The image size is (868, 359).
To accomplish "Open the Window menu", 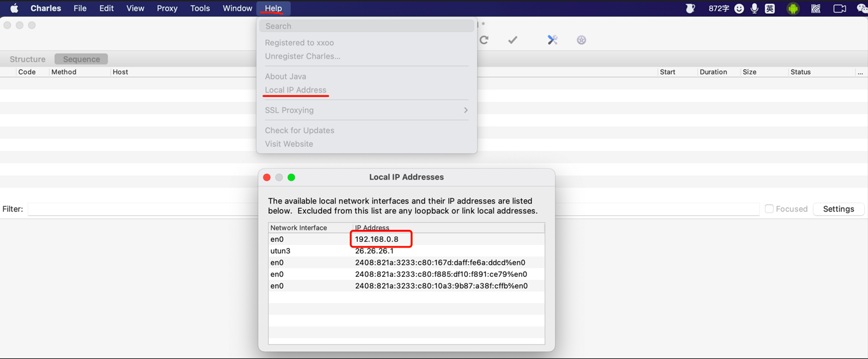I will 237,8.
